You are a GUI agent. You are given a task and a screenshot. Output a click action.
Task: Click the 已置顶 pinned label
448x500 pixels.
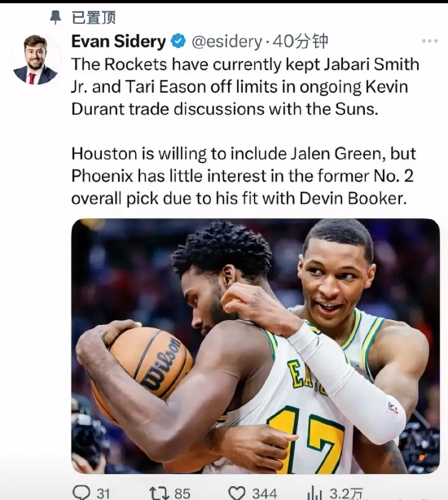pos(94,17)
